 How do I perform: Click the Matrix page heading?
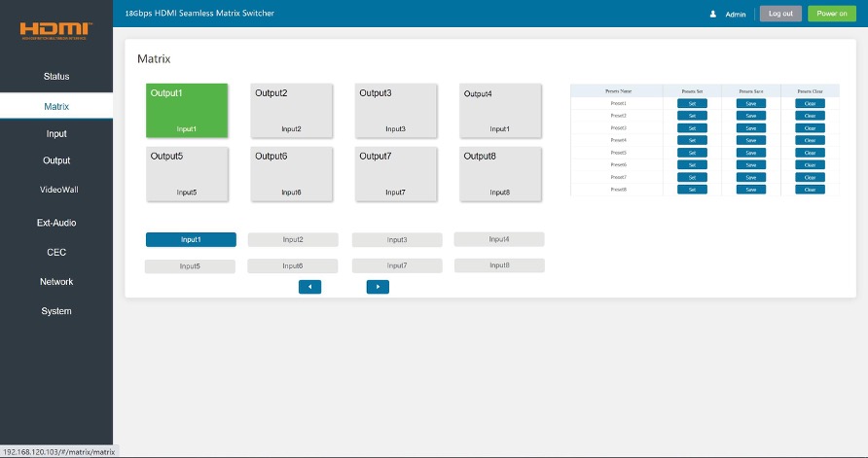[x=154, y=58]
